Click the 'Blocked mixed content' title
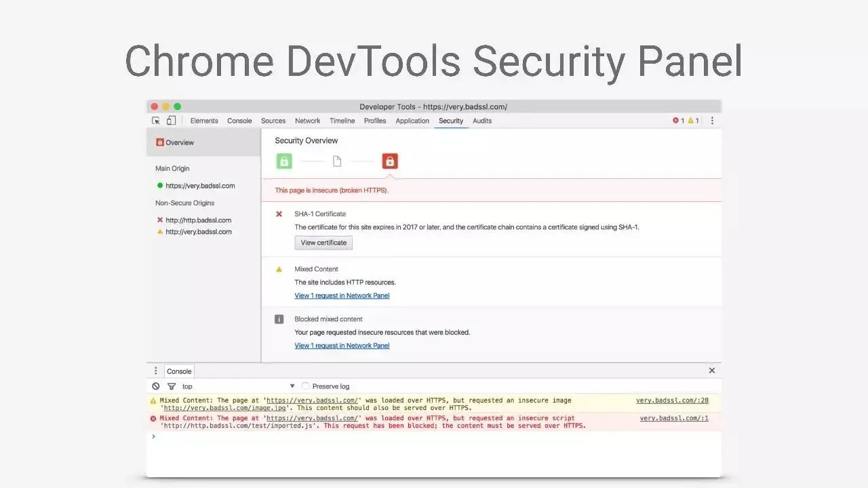The width and height of the screenshot is (868, 488). point(328,319)
